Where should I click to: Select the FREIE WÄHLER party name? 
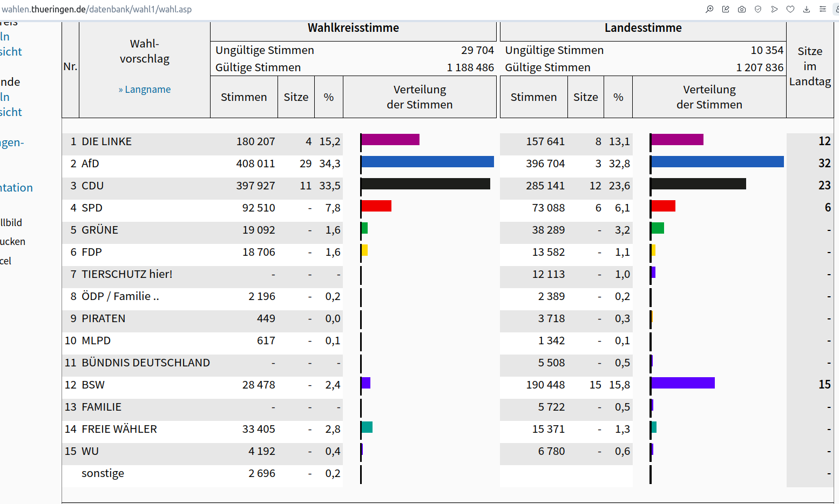coord(119,429)
